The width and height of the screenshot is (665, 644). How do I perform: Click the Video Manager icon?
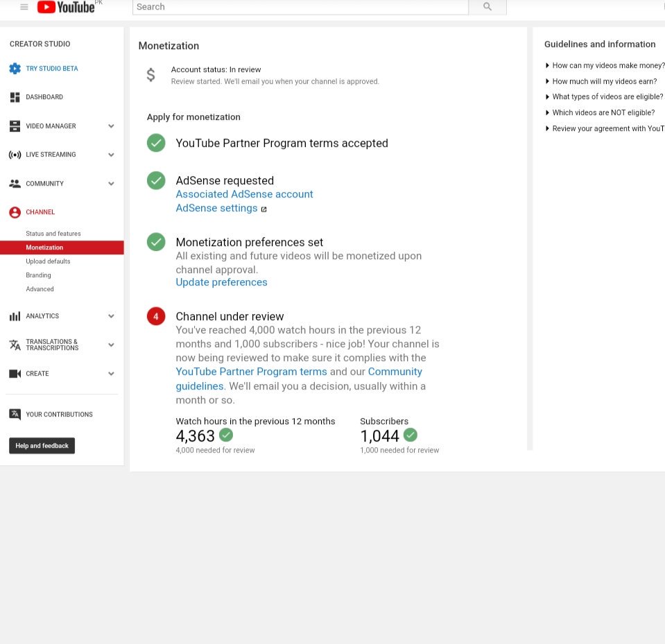coord(15,126)
